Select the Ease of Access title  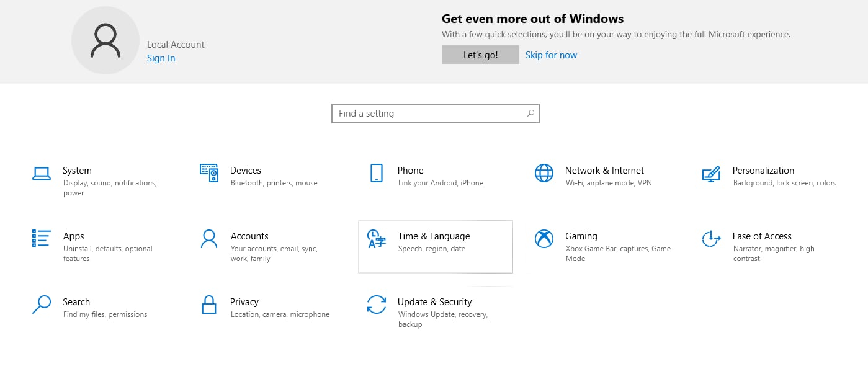coord(762,236)
